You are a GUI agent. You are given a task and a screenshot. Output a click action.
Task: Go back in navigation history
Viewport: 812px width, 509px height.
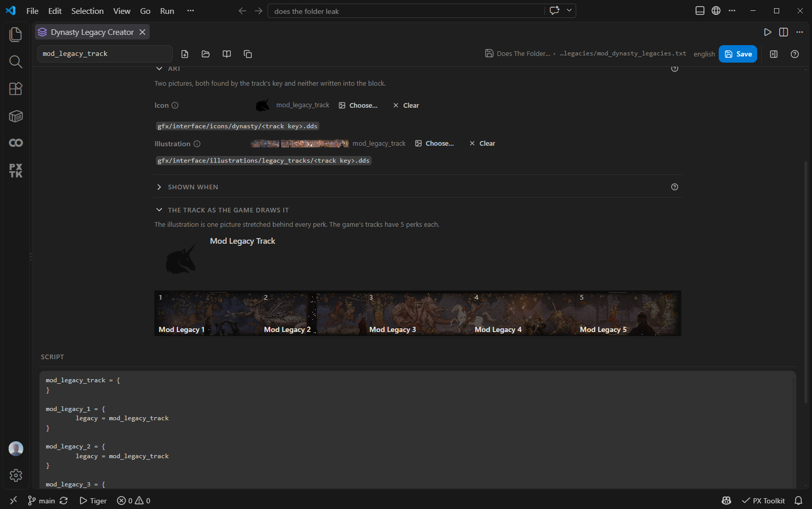tap(242, 11)
